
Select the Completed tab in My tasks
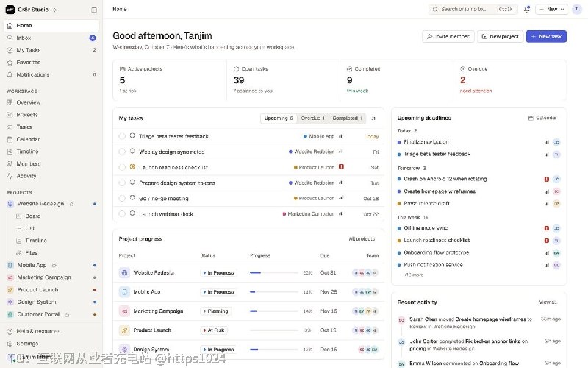click(347, 118)
